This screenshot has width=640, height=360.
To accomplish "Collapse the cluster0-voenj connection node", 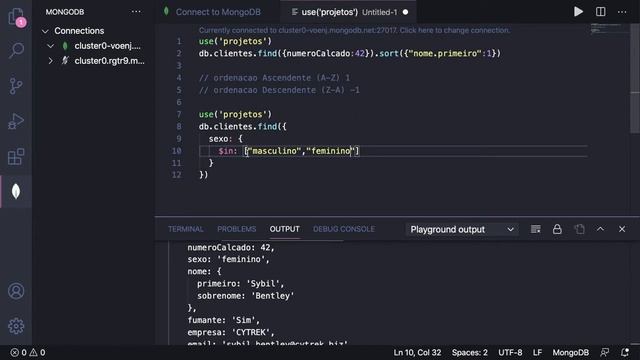I will [x=51, y=46].
